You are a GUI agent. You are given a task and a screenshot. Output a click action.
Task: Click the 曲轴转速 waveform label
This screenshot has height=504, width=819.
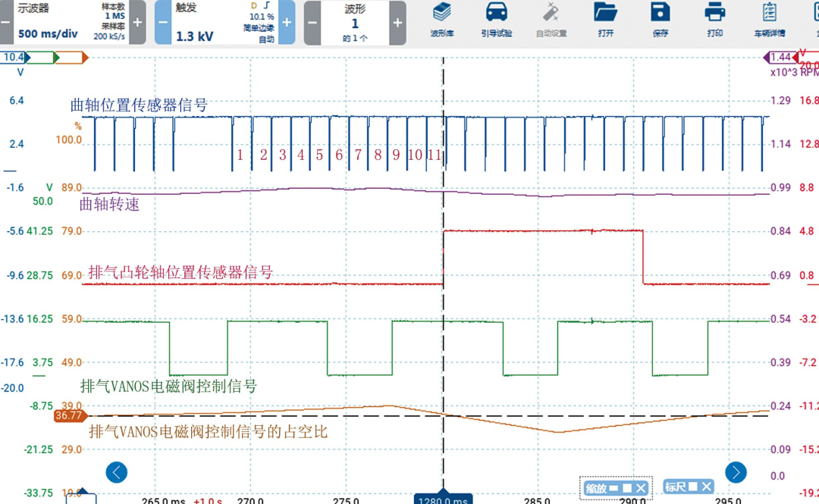110,204
